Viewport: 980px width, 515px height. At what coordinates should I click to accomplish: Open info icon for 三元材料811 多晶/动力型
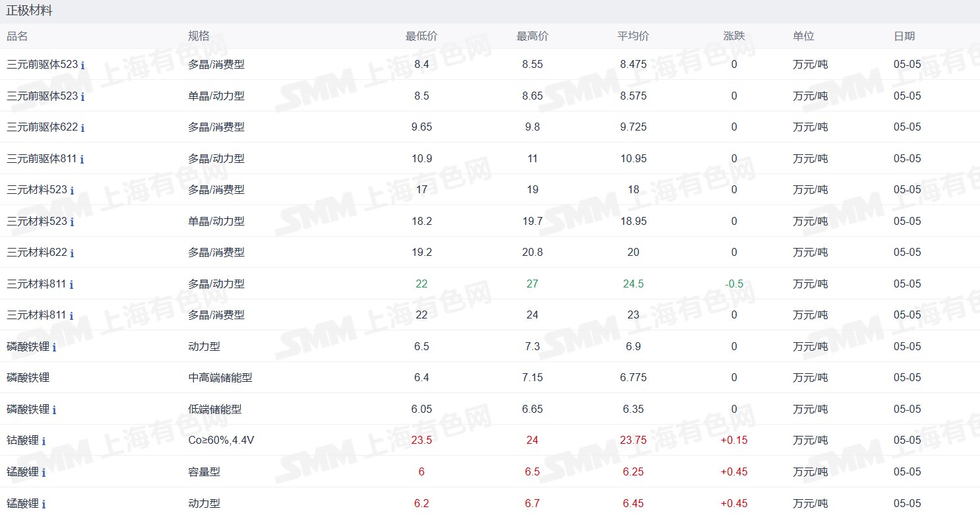[x=71, y=285]
